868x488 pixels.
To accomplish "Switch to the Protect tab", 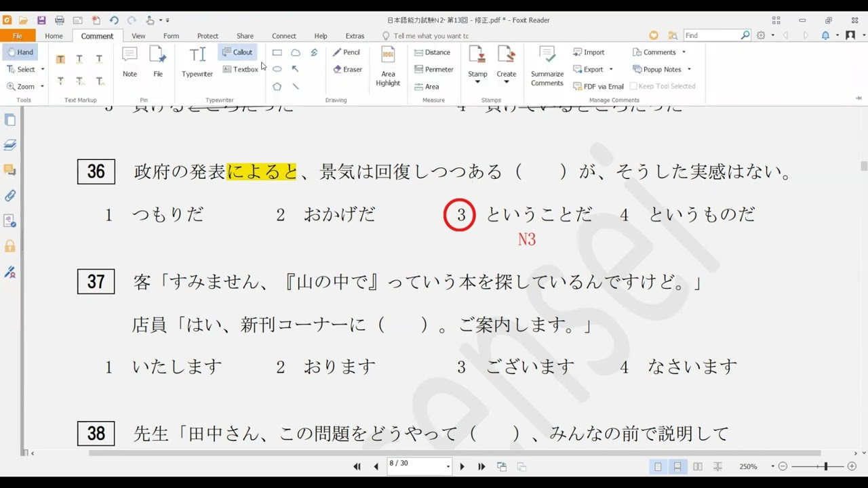I will (x=208, y=36).
